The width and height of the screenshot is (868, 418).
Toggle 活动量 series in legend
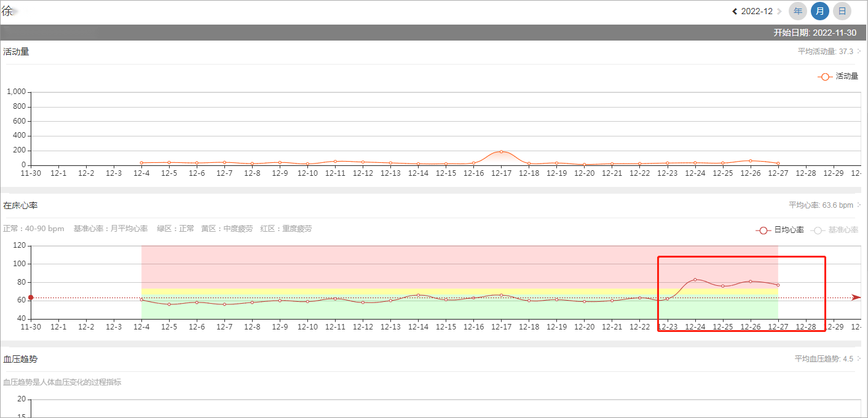pos(838,76)
